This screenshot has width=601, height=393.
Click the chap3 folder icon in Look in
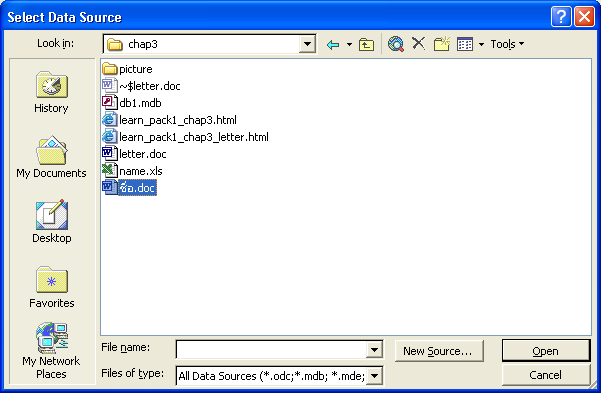114,44
